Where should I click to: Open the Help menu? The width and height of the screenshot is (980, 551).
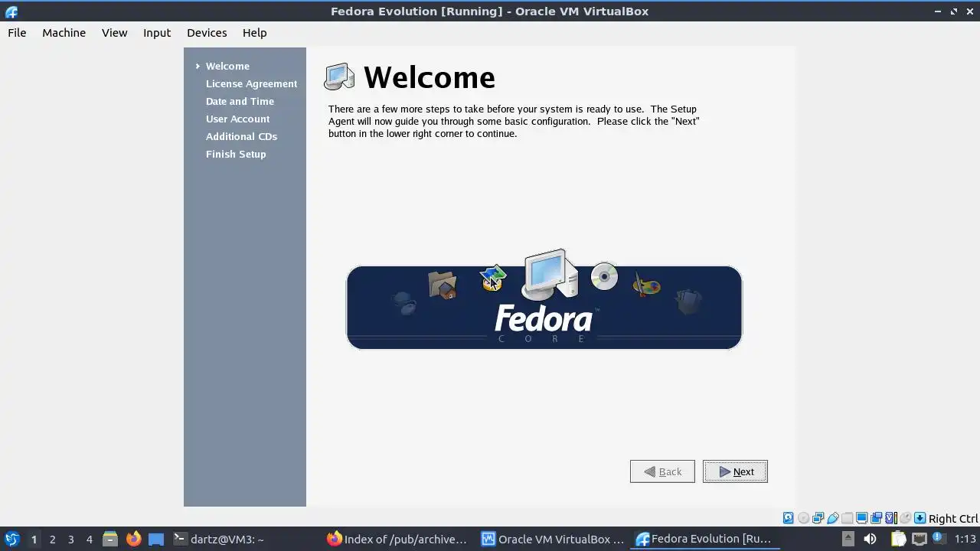(254, 33)
